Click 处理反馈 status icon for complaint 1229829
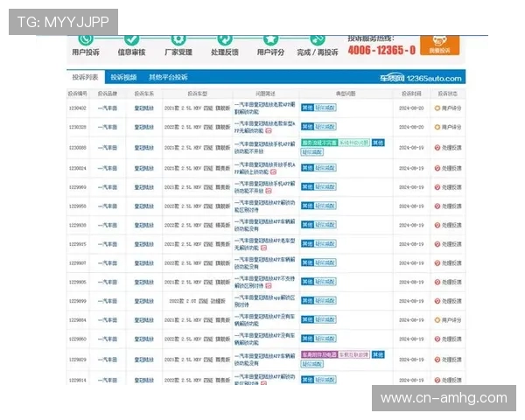Viewport: 525px width, 420px height. pos(437,360)
